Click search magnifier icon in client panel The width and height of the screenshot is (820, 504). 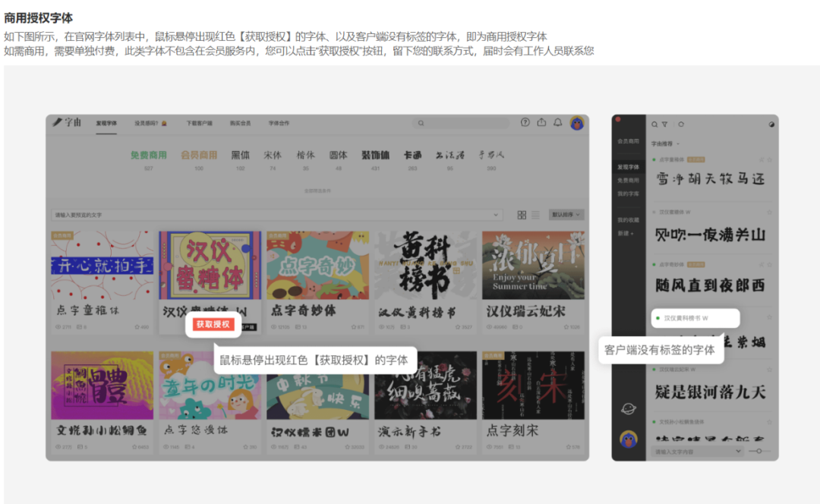(x=654, y=124)
